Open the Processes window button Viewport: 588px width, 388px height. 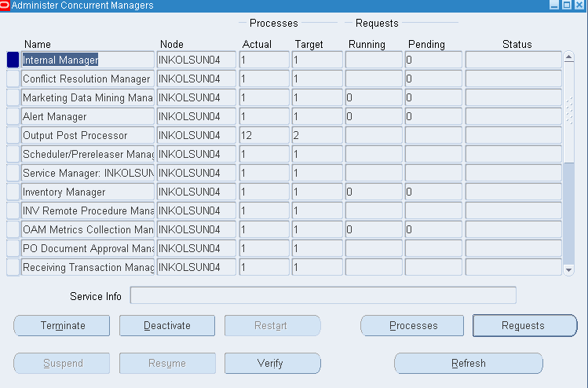coord(412,325)
